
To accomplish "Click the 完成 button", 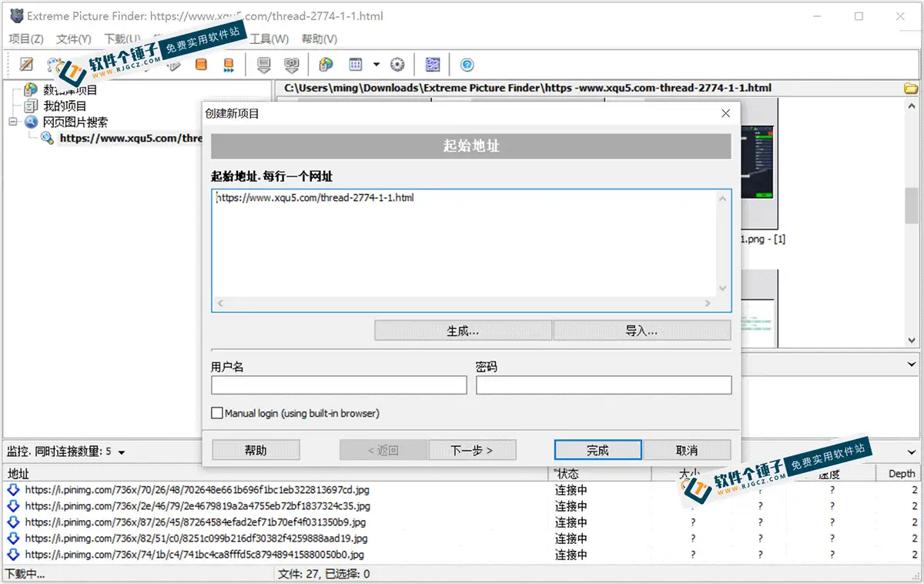I will click(598, 450).
